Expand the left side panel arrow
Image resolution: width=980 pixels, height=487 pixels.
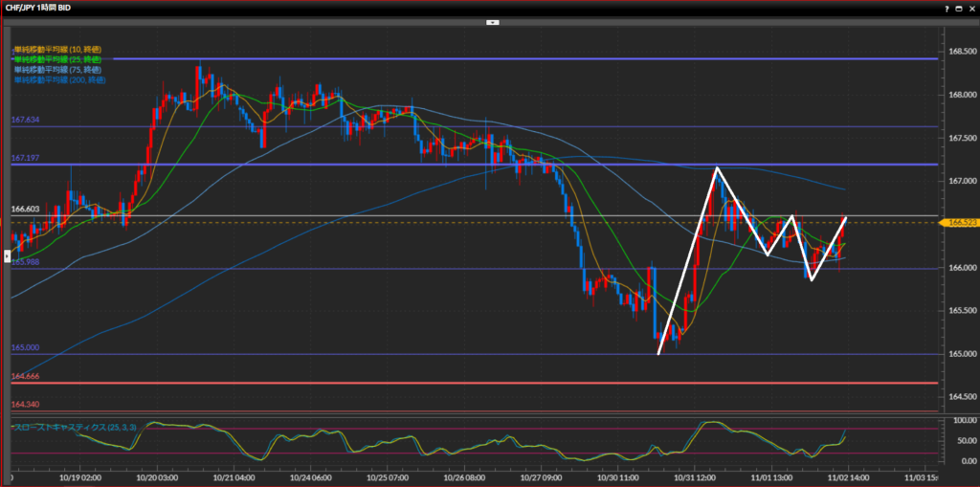(8, 256)
